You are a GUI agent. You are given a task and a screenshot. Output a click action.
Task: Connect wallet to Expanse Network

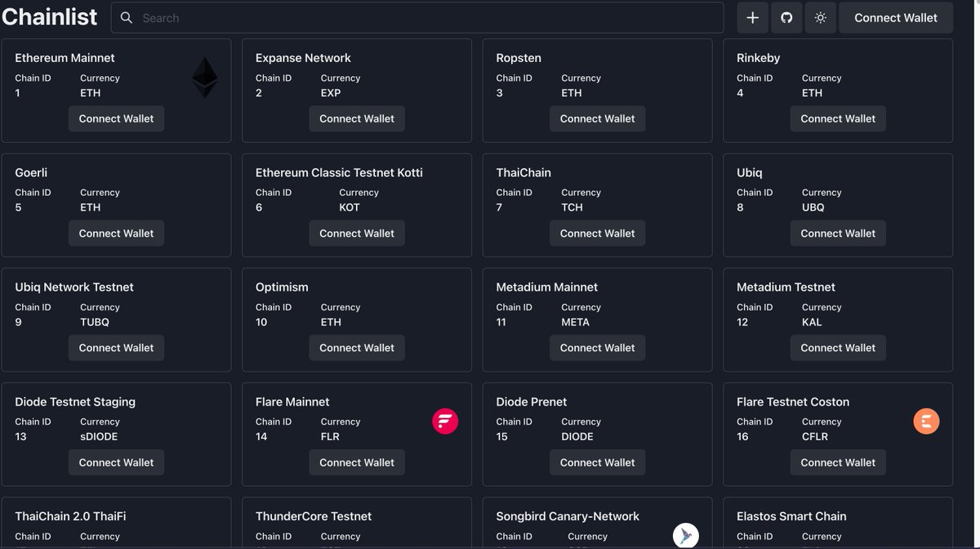coord(357,118)
